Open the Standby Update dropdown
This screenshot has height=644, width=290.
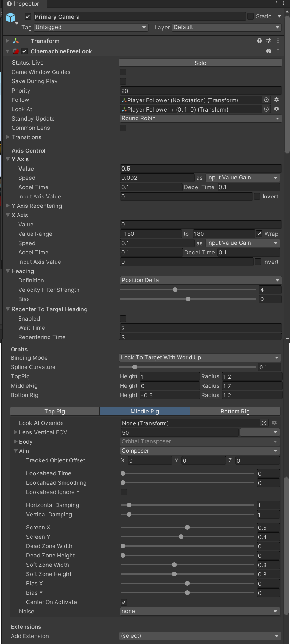click(x=200, y=118)
